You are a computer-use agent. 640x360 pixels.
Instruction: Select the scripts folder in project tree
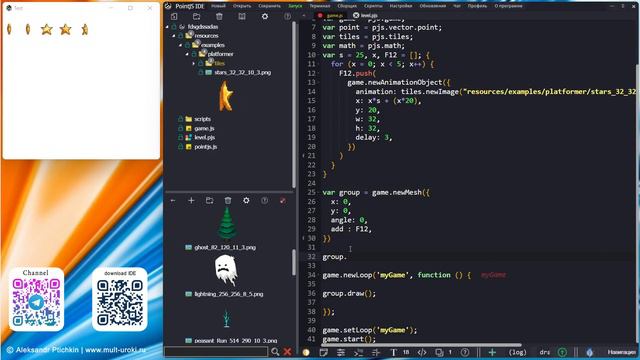click(x=202, y=119)
